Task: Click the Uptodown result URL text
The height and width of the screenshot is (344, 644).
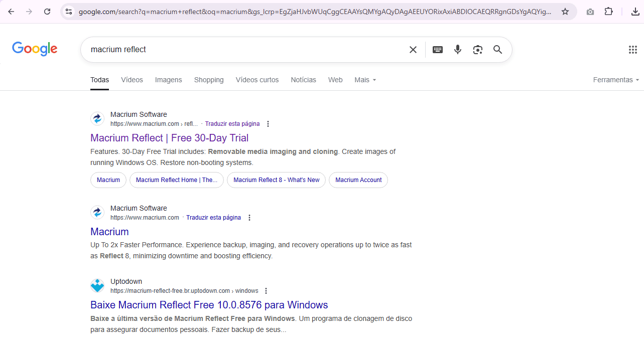Action: coord(184,291)
